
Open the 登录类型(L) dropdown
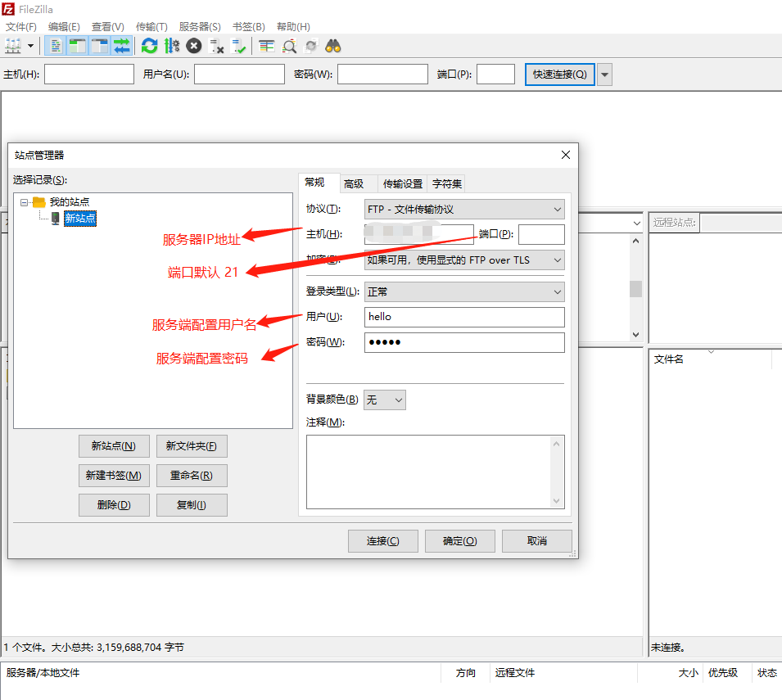464,291
